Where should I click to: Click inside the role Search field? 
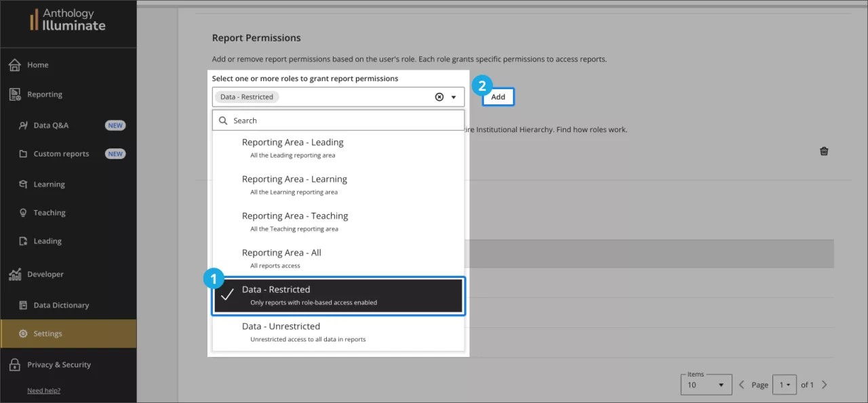(338, 120)
